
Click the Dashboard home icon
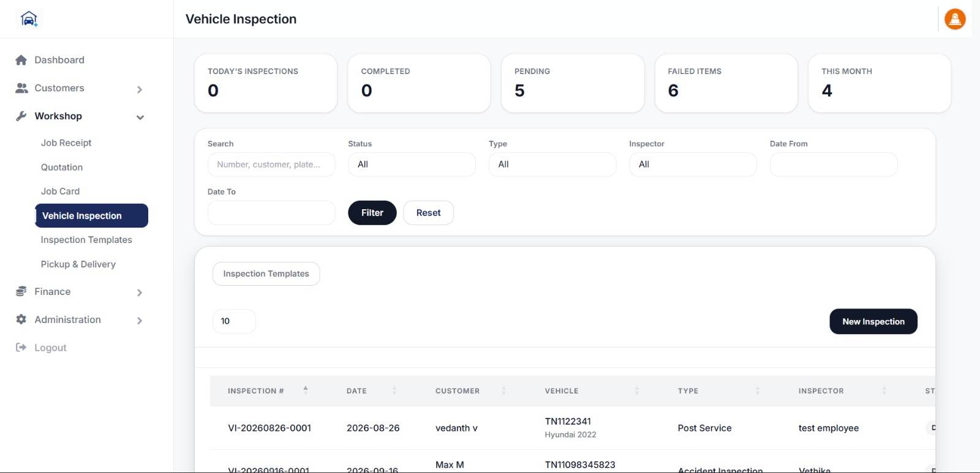21,60
